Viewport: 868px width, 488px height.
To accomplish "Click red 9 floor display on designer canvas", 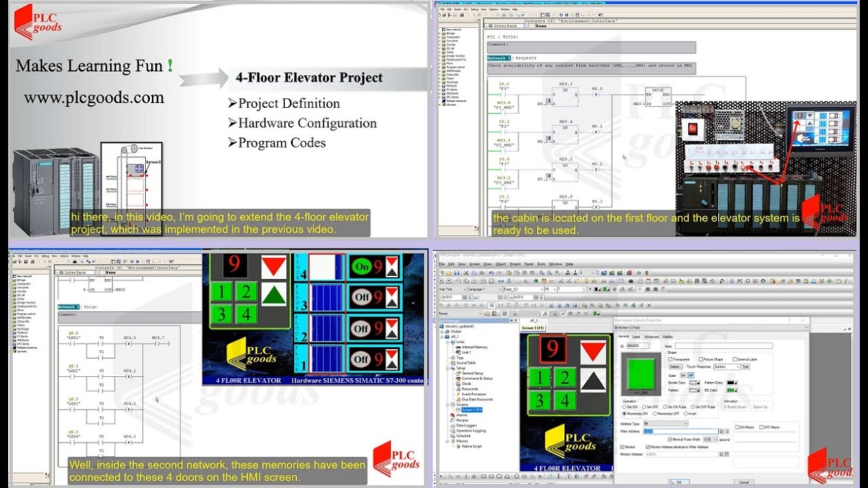I will 552,349.
